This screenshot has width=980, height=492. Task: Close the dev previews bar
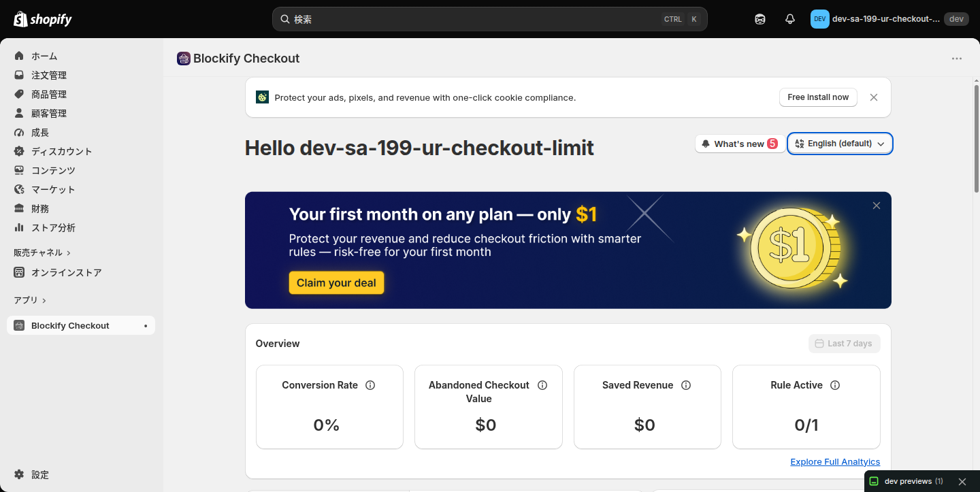click(x=962, y=481)
